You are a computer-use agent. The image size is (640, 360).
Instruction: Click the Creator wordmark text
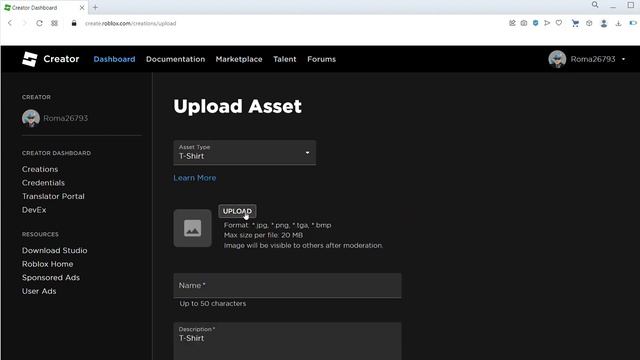[x=61, y=59]
